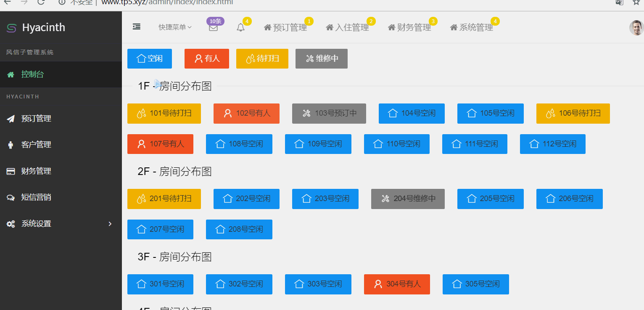
Task: Open the 财务管理 top navigation menu
Action: point(410,28)
